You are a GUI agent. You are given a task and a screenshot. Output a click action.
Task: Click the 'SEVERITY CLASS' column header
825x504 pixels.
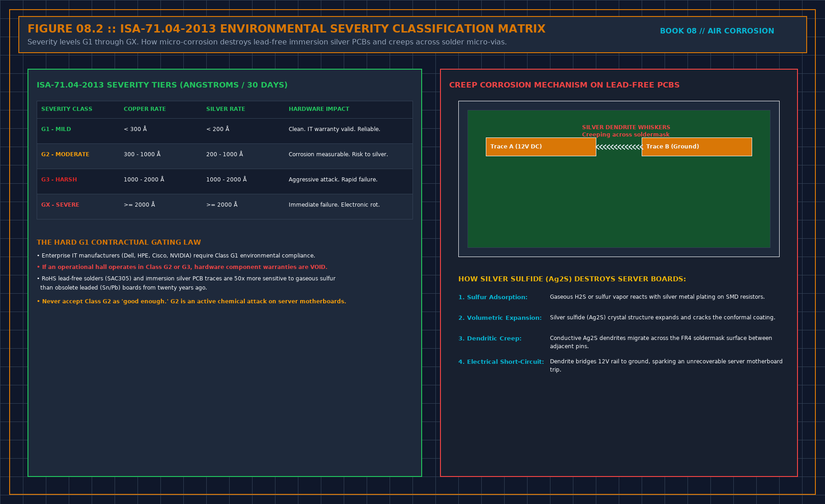[67, 109]
